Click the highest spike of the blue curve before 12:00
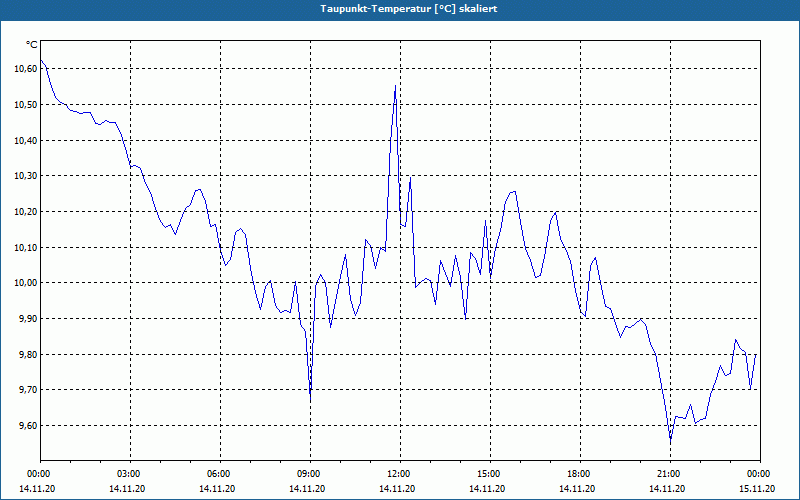800x500 pixels. pos(395,86)
